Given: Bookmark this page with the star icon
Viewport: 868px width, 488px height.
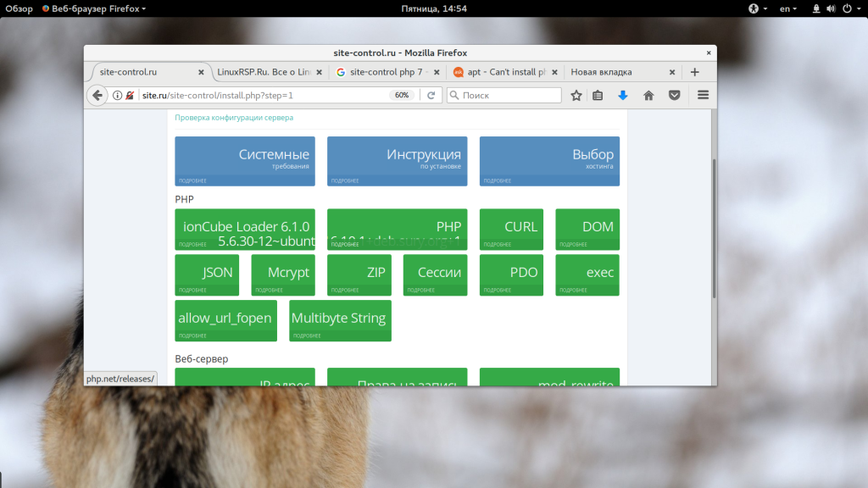Looking at the screenshot, I should 576,96.
